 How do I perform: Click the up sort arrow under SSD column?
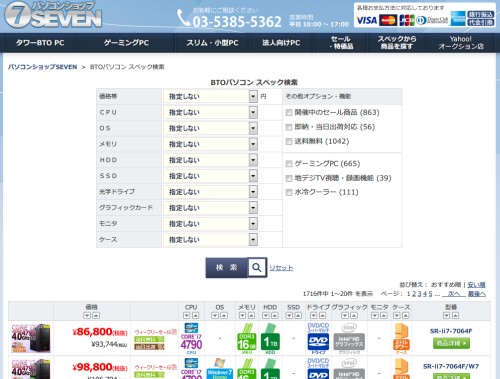(298, 315)
